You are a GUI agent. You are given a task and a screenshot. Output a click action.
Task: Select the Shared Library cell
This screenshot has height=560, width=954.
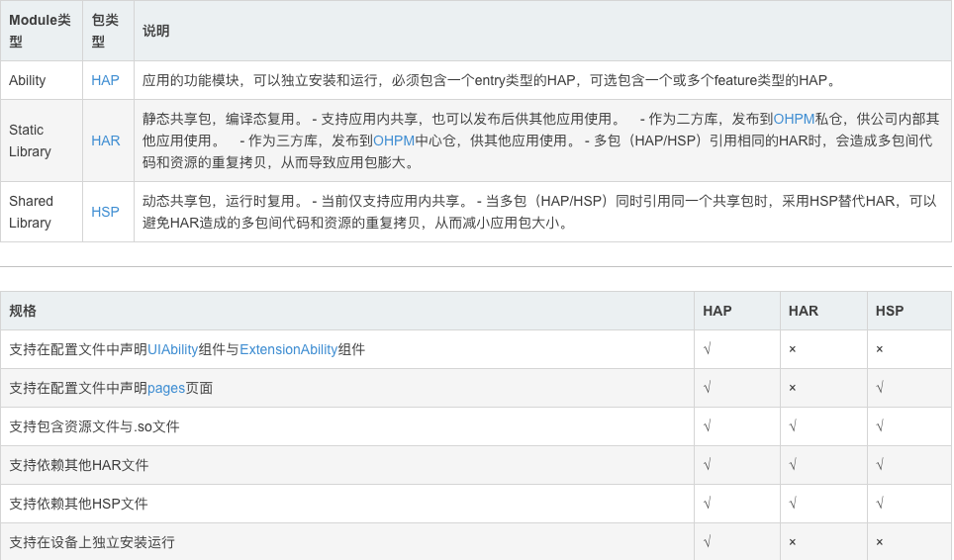(31, 212)
